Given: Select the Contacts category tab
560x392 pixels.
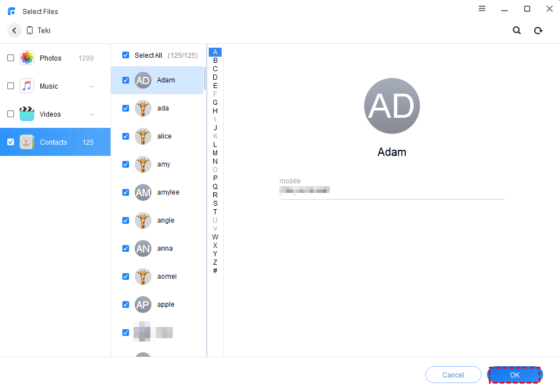Looking at the screenshot, I should (x=55, y=142).
